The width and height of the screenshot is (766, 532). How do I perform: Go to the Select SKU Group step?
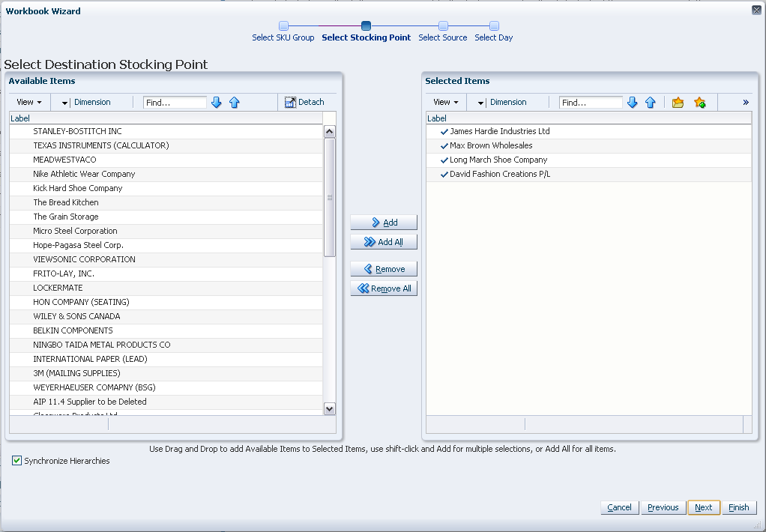283,31
